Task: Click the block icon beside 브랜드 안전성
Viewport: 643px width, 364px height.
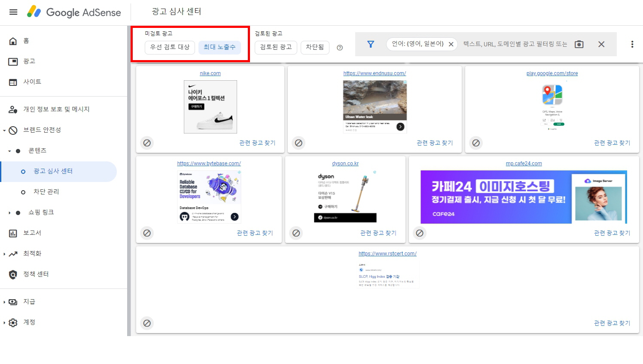Action: point(13,130)
